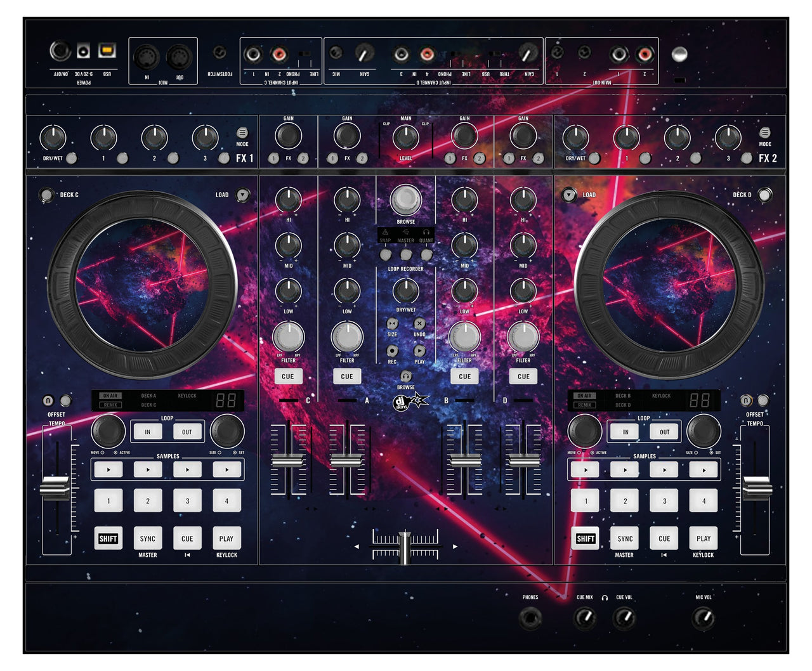Open LOAD dropdown on Deck D
This screenshot has width=812, height=671.
(568, 195)
